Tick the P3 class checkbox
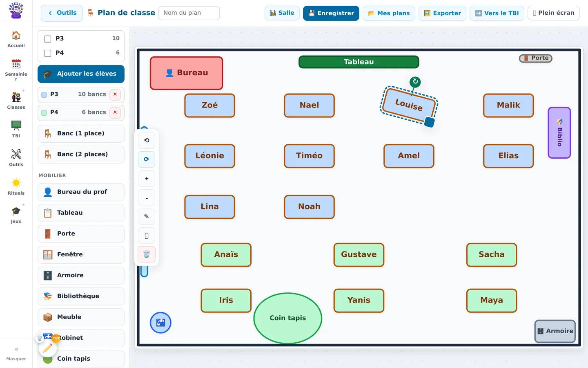 point(48,39)
